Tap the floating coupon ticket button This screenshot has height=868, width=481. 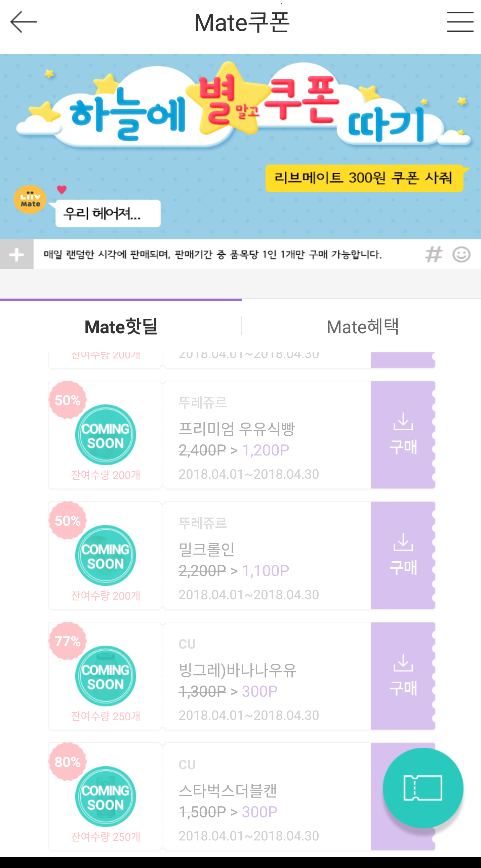pyautogui.click(x=423, y=788)
